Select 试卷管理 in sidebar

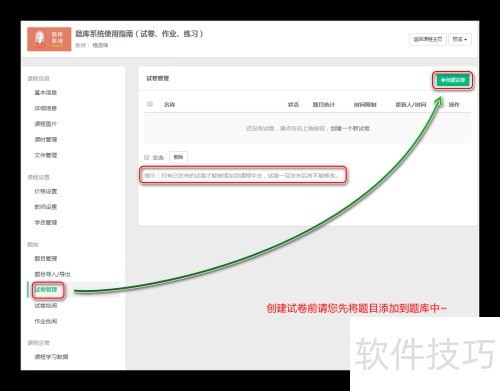[46, 290]
